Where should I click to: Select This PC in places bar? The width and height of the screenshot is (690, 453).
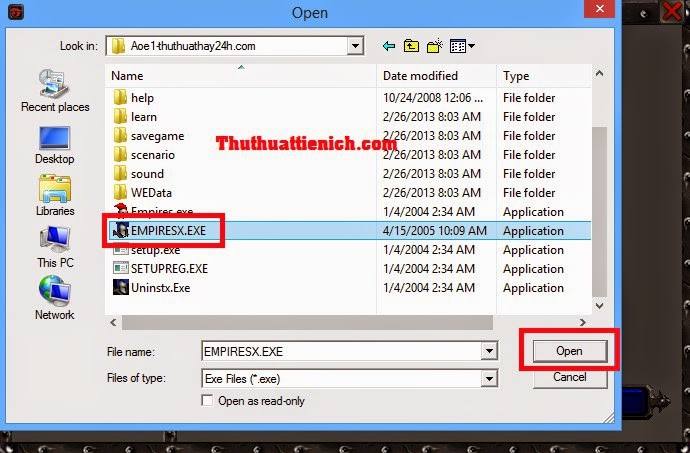tap(55, 247)
